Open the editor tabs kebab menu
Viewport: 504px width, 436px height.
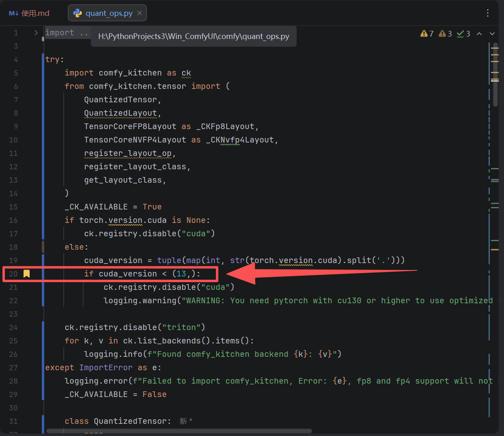488,13
